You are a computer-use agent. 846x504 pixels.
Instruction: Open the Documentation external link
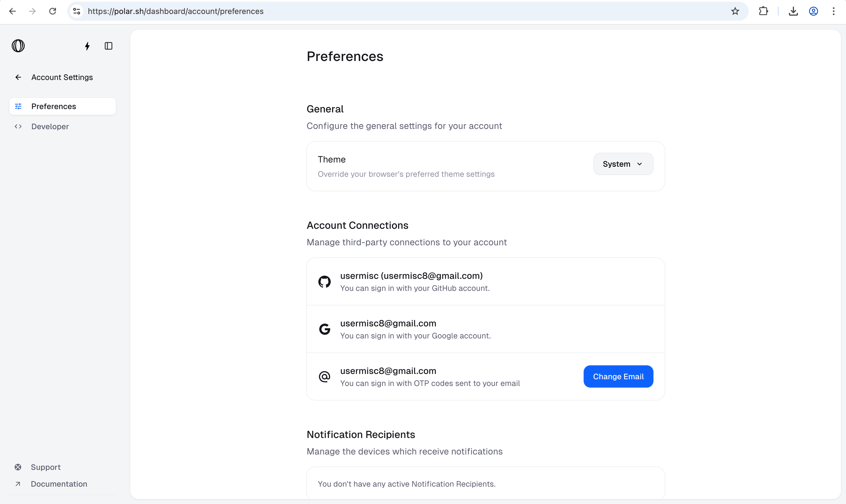pos(59,484)
